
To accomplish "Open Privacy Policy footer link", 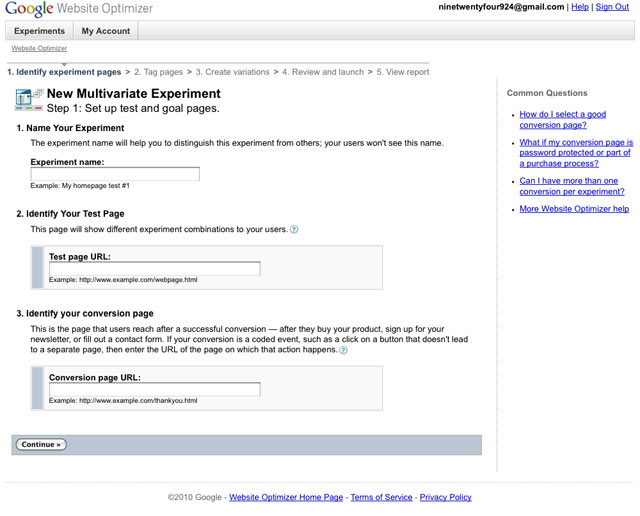I will pyautogui.click(x=445, y=497).
